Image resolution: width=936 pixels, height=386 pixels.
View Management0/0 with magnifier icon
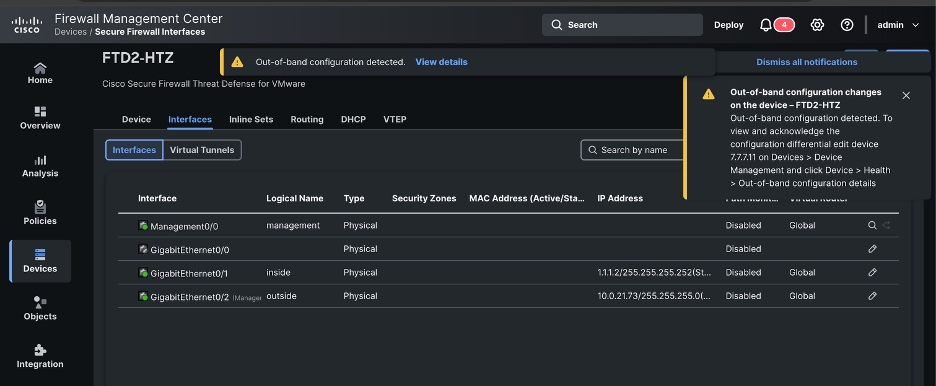point(872,226)
